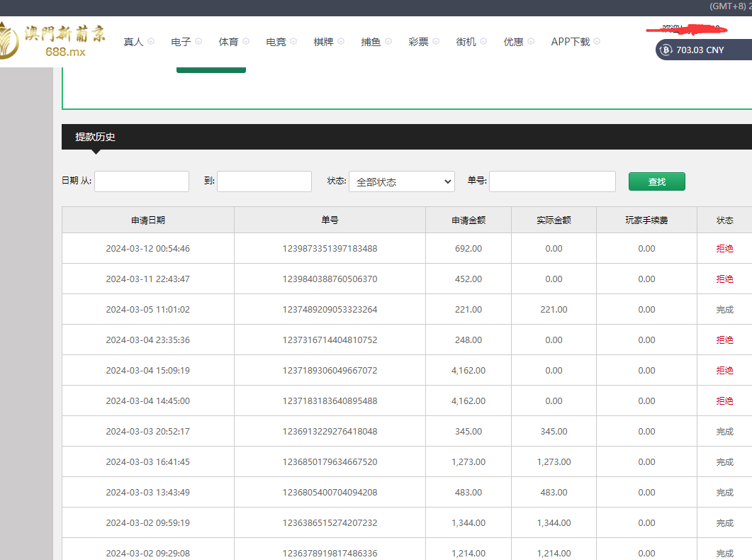Click the 688.mx site logo
The image size is (752, 560).
(53, 41)
